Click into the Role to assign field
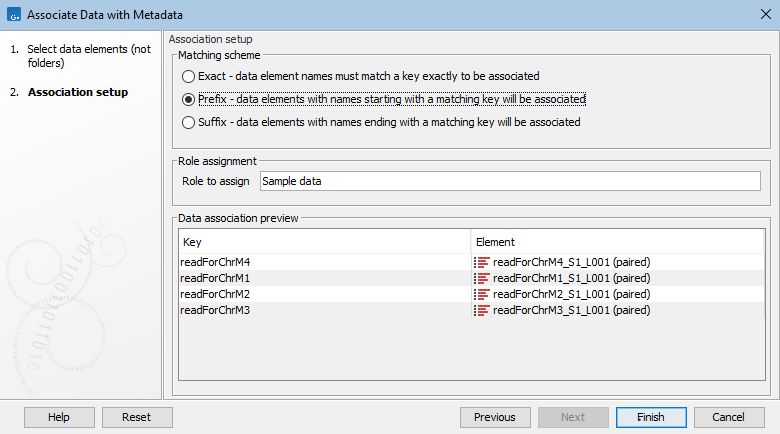Screen dimensions: 780x434 509,181
